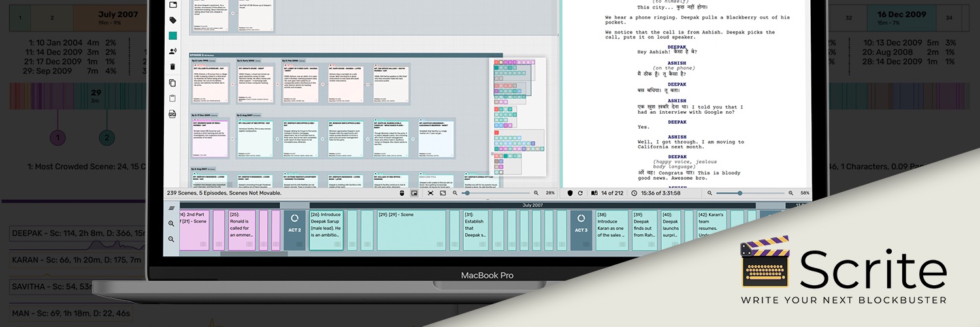This screenshot has height=327, width=980.
Task: Click the teal scene color swatch in toolbar
Action: [172, 36]
